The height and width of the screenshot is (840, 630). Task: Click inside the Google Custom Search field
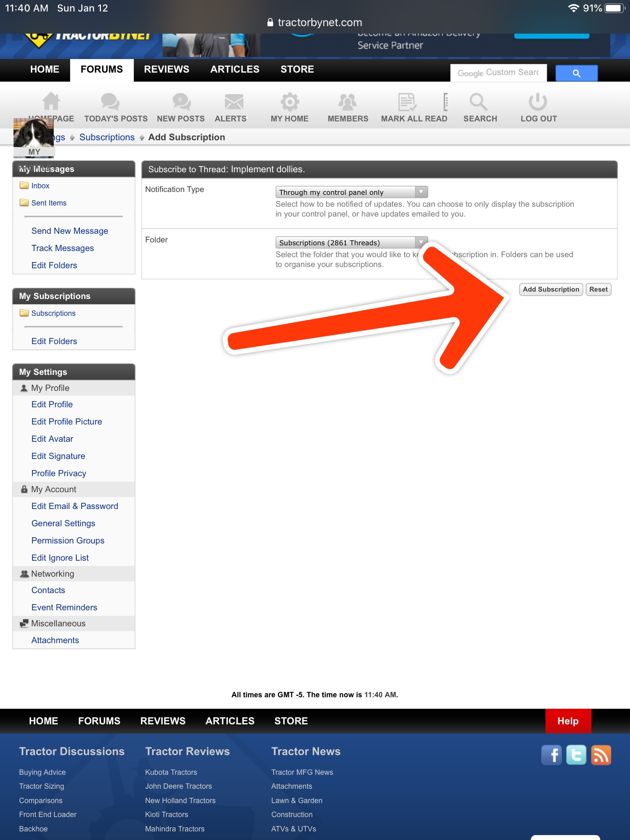(x=498, y=73)
